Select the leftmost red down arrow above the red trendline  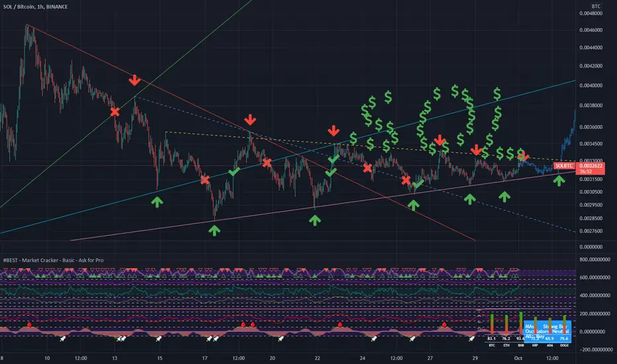point(134,80)
